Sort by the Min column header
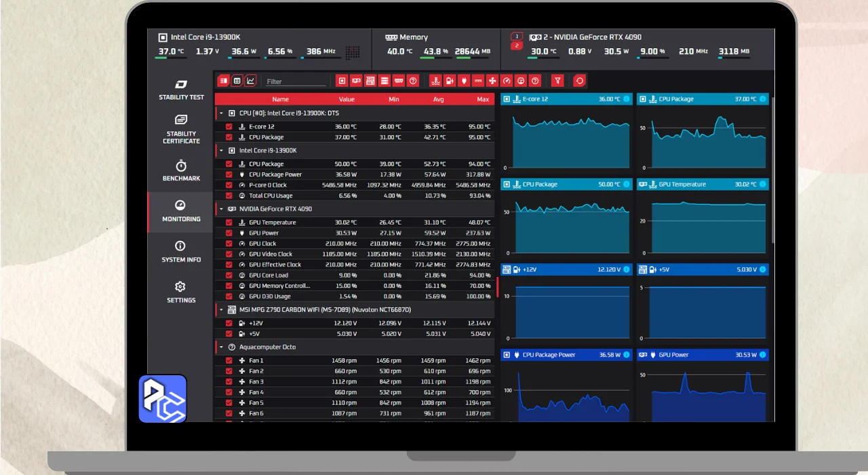Viewport: 868px width, 475px height. pos(394,100)
